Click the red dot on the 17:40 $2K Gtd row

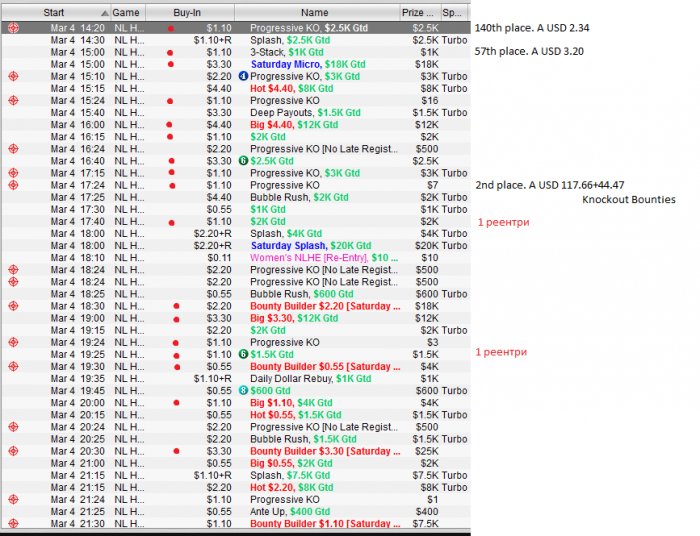point(171,222)
